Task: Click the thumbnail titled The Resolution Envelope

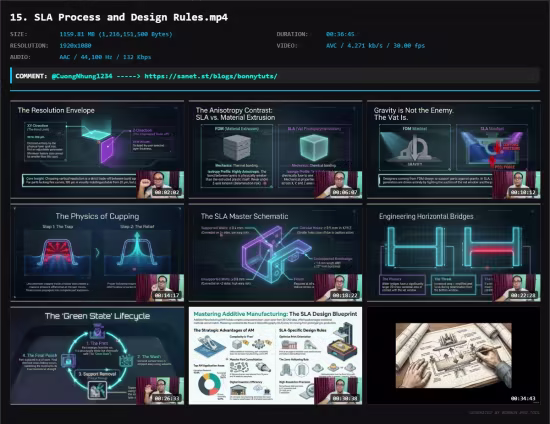Action: click(97, 150)
